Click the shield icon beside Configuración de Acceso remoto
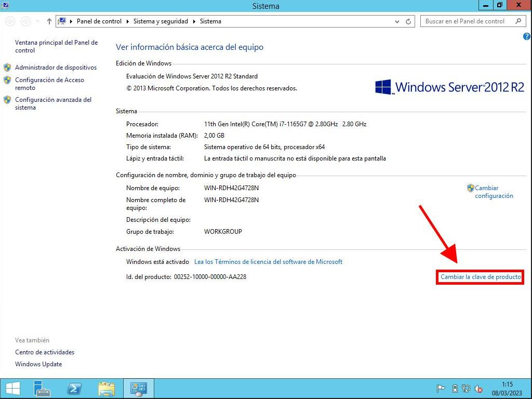Viewport: 532px width, 399px height. click(x=7, y=80)
